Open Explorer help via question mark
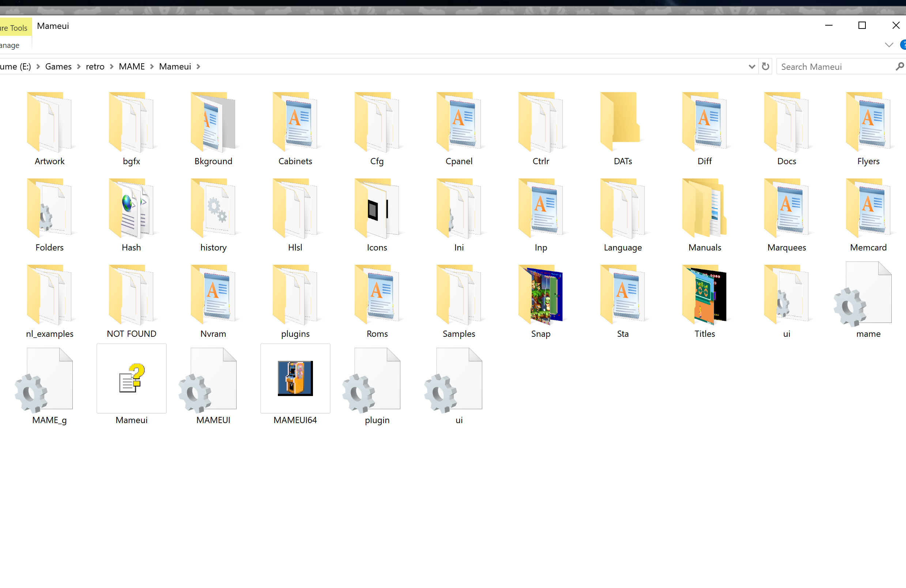 (x=903, y=45)
